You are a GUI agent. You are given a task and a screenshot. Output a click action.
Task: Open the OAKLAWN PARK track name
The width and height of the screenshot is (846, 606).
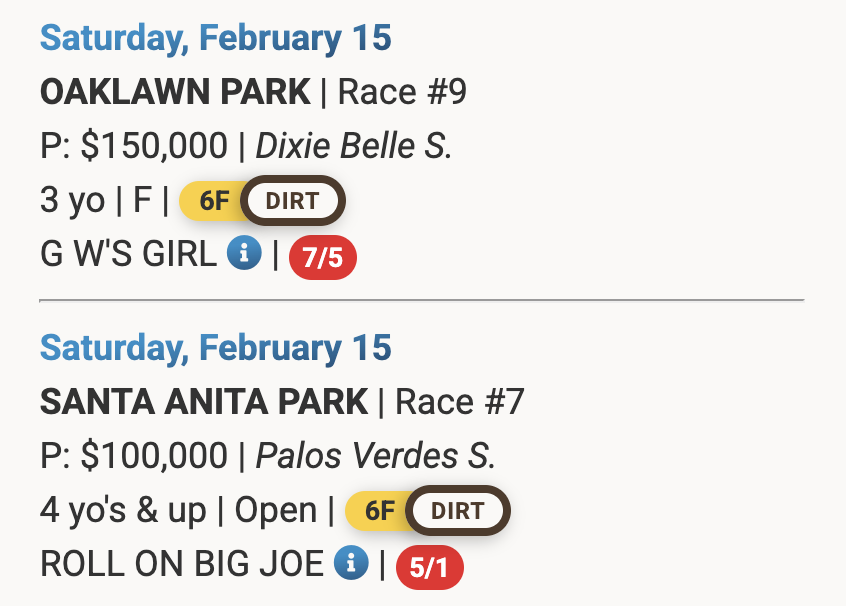175,92
